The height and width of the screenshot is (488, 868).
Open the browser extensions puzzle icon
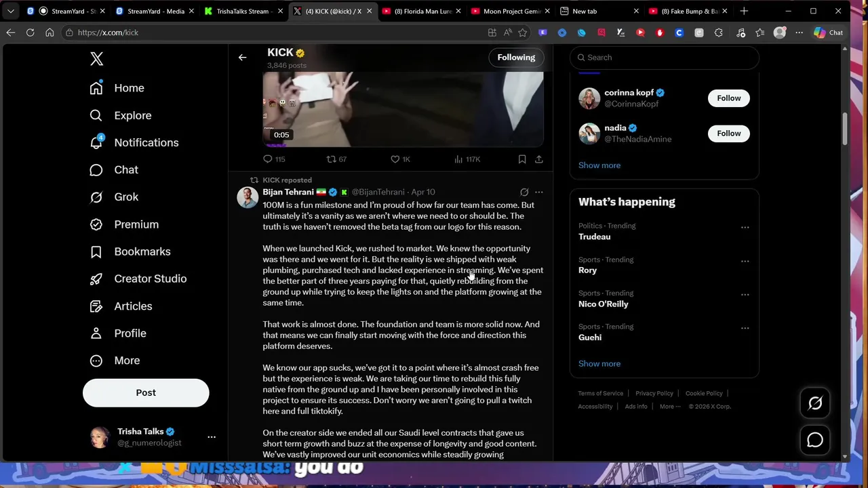click(719, 33)
